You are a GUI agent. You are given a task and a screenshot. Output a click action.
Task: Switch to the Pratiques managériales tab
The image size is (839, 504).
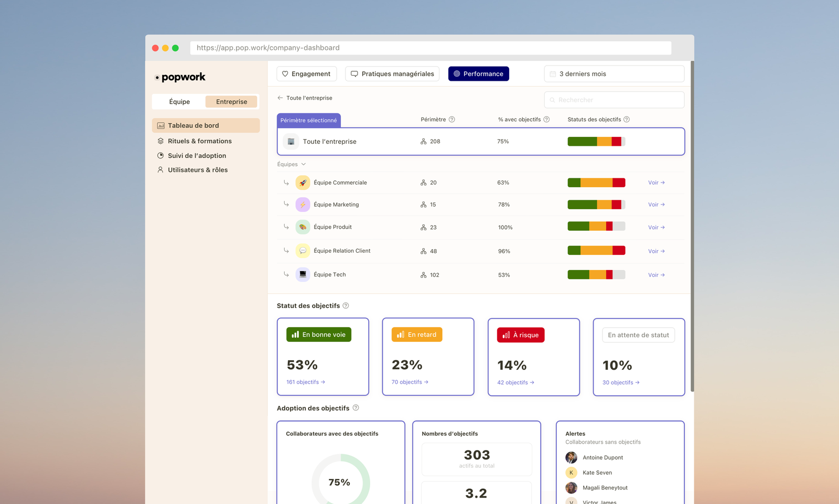392,73
